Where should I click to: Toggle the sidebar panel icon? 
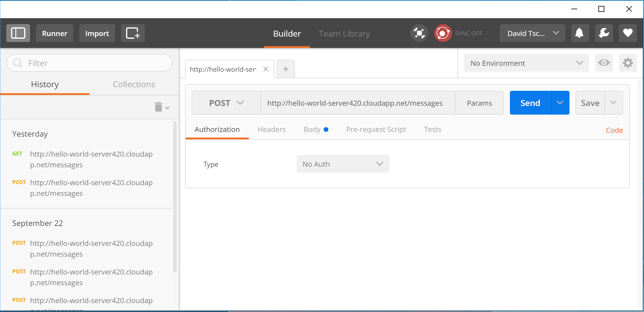[18, 33]
